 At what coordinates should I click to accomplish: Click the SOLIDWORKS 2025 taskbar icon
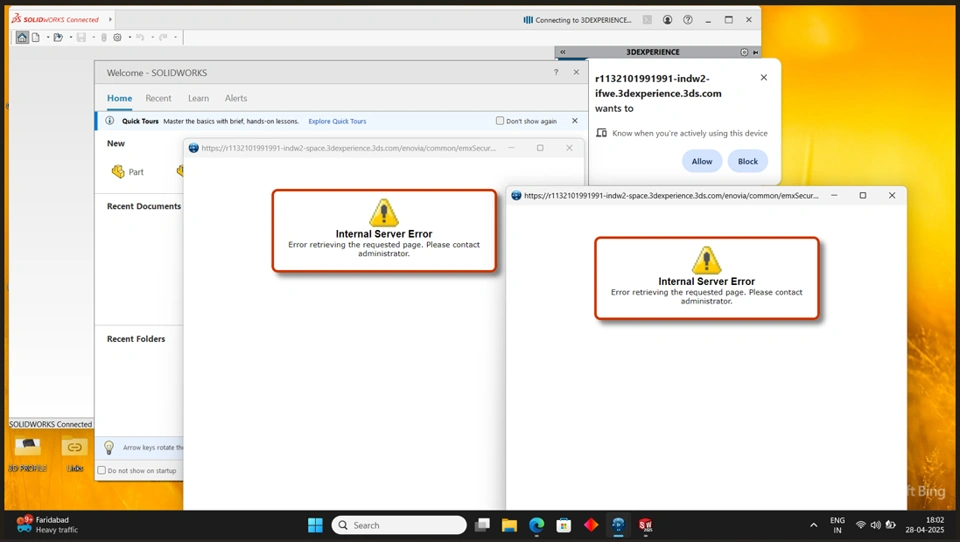[x=645, y=525]
